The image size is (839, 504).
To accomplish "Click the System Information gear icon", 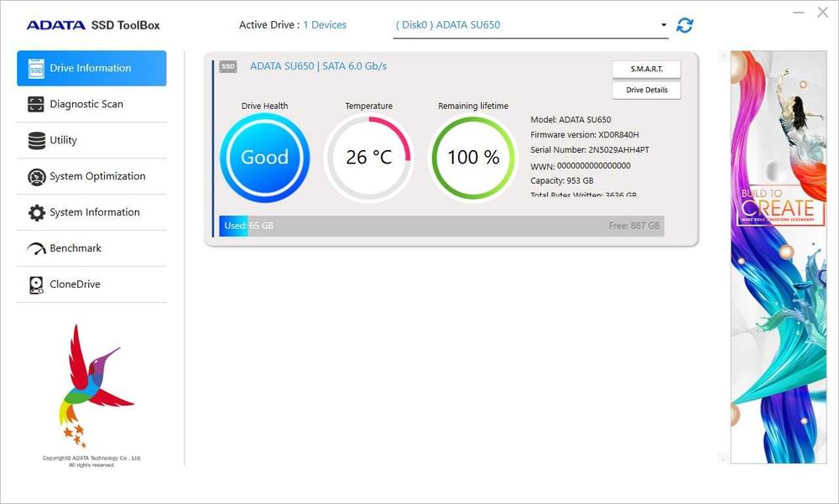I will click(x=36, y=212).
